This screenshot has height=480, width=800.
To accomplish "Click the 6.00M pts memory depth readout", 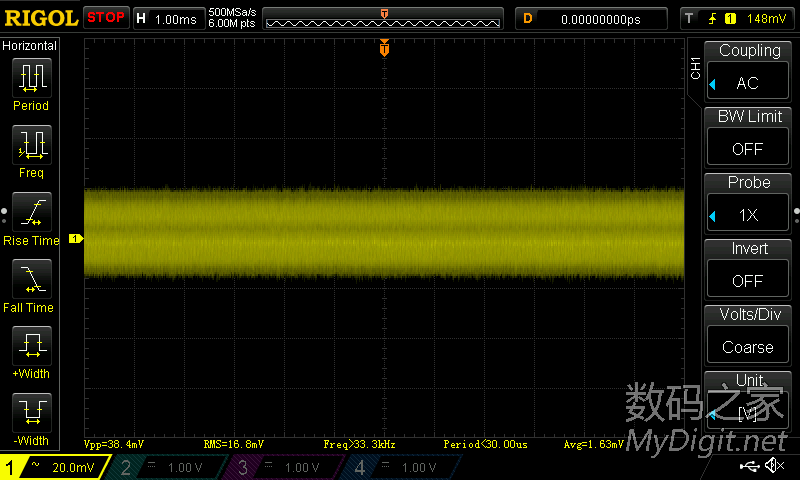I will (x=232, y=23).
